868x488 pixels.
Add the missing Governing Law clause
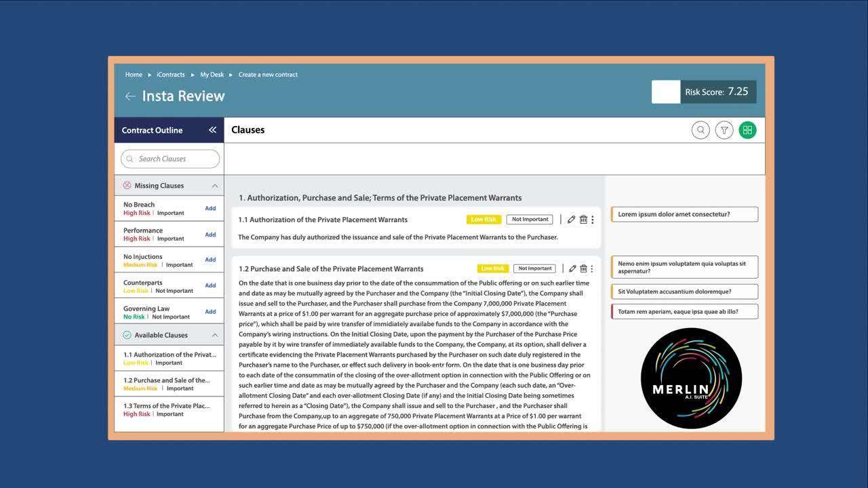[210, 312]
